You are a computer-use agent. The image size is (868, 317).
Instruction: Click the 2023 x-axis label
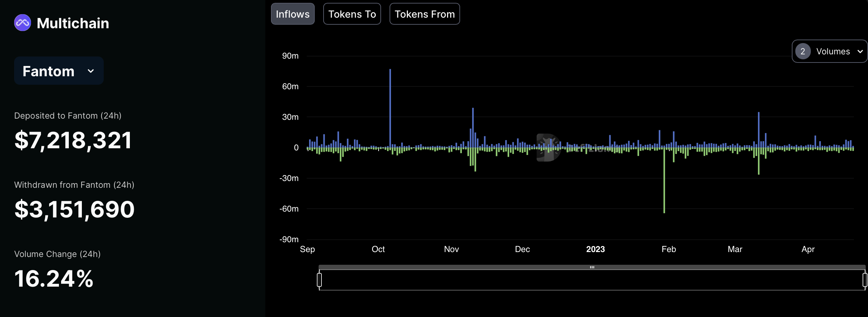pos(596,249)
